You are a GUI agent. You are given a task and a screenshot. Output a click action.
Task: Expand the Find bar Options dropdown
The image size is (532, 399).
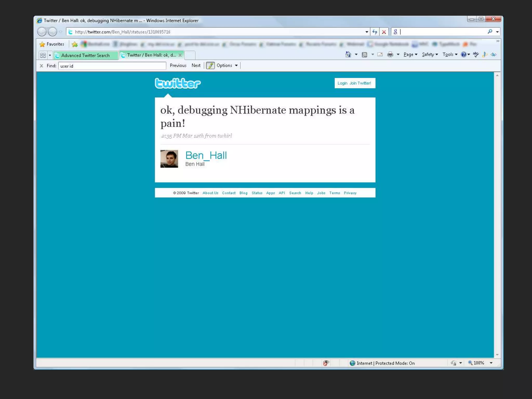point(227,65)
